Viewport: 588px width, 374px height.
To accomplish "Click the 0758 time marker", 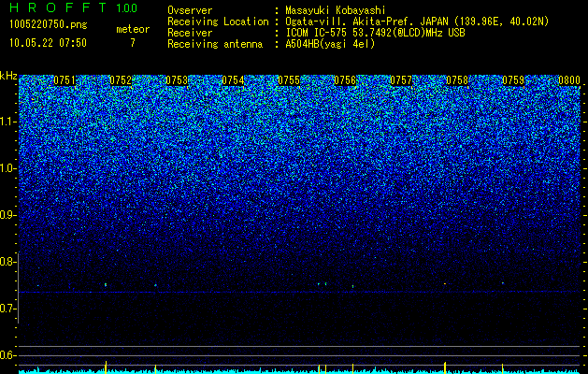I will (457, 80).
